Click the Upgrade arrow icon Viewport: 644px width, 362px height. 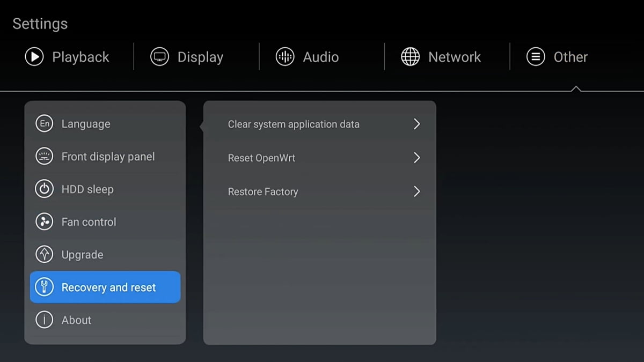(x=44, y=255)
